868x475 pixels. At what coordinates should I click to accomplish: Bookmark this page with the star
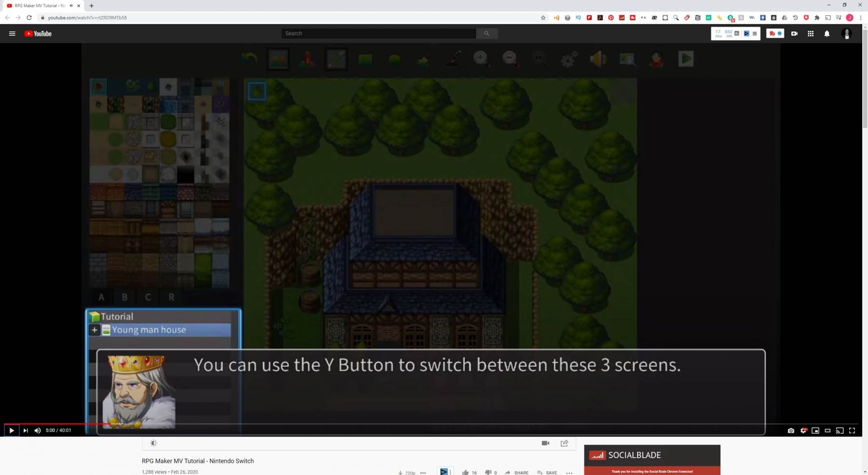pos(543,18)
